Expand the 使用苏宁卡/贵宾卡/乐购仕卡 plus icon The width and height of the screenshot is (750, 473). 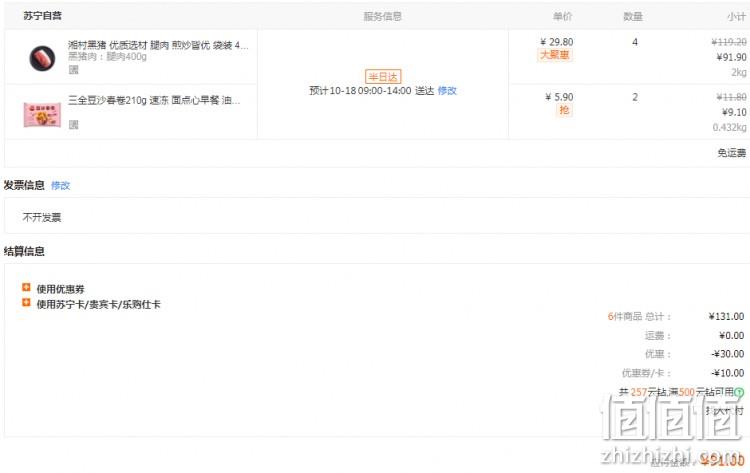click(x=26, y=303)
